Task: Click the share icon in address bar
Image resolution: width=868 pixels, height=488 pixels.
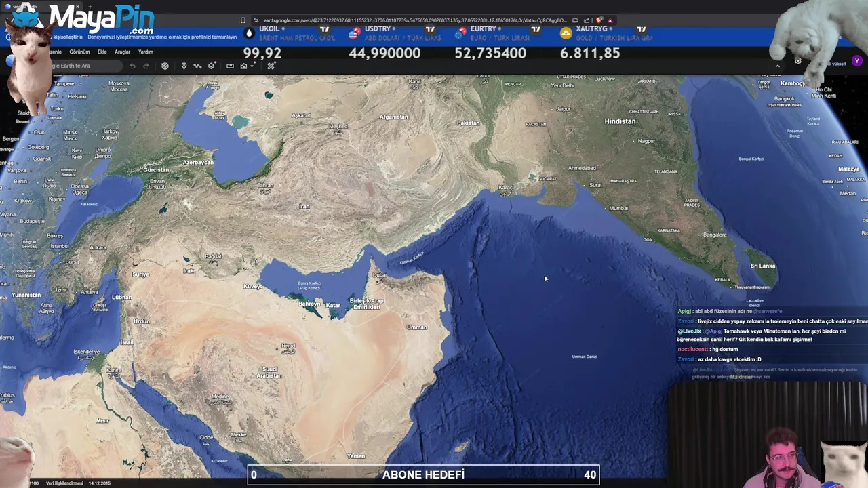Action: tap(587, 20)
